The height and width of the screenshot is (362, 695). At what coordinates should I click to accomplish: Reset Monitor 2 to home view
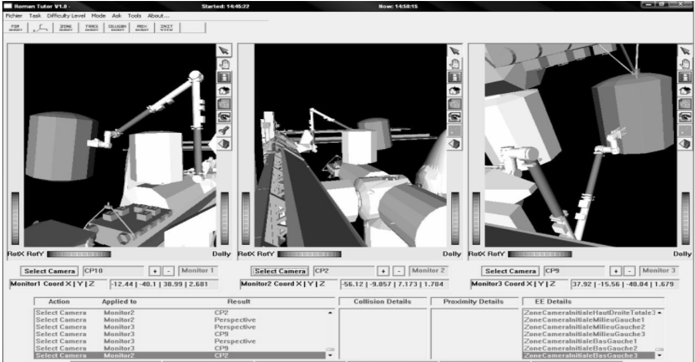click(x=454, y=90)
